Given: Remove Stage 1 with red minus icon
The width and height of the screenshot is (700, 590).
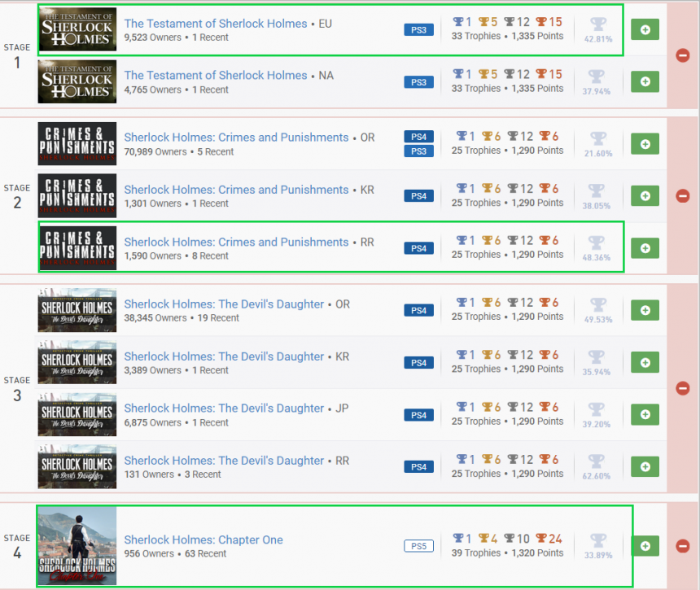Looking at the screenshot, I should [x=682, y=55].
